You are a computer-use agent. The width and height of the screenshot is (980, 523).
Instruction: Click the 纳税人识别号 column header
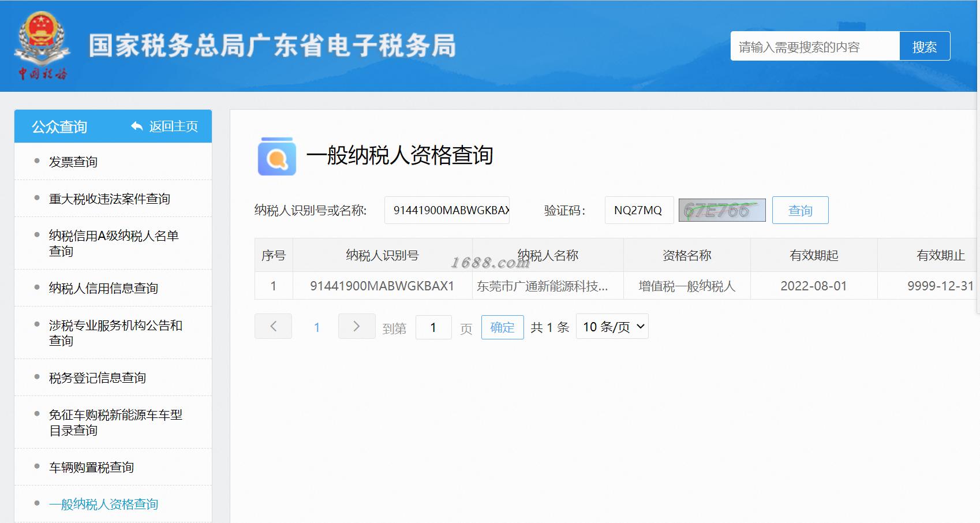(382, 255)
